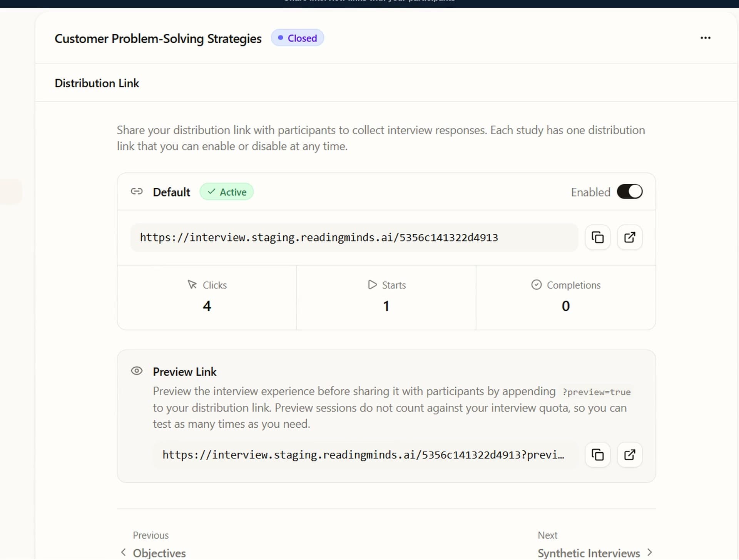The width and height of the screenshot is (739, 560).
Task: Click the eye icon beside Preview Link
Action: [137, 371]
